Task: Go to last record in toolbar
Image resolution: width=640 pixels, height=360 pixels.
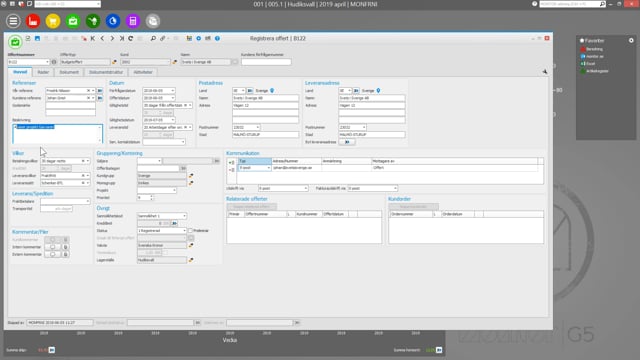Action: [x=122, y=38]
